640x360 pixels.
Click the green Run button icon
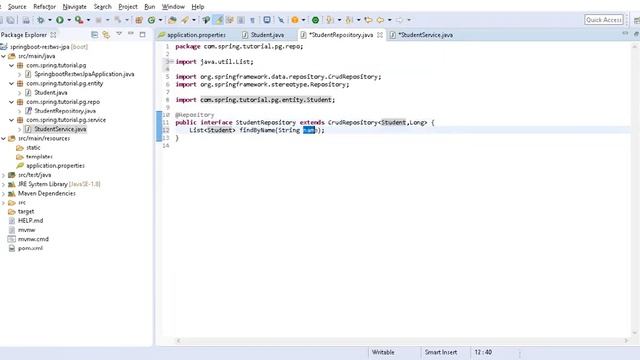tap(60, 20)
